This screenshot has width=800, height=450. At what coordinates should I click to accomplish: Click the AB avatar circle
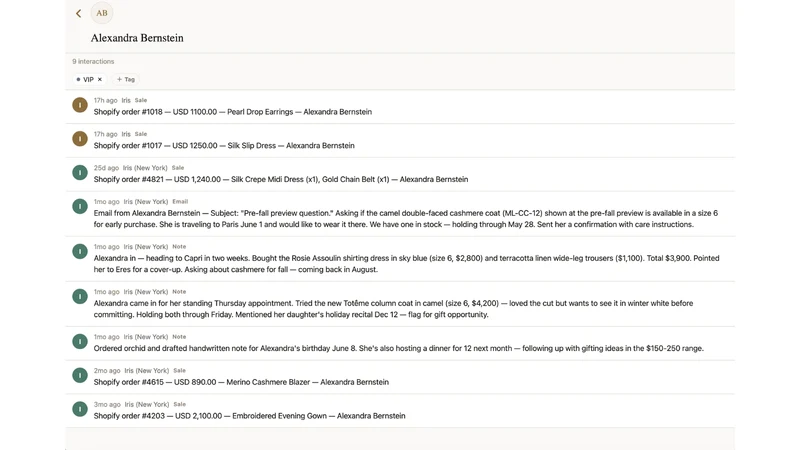point(102,13)
